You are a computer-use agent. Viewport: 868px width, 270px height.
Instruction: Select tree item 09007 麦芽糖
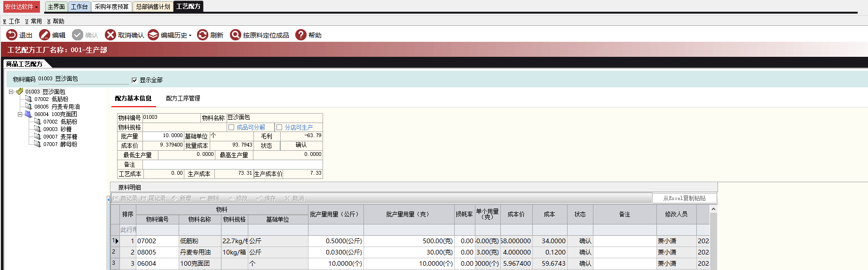coord(60,137)
